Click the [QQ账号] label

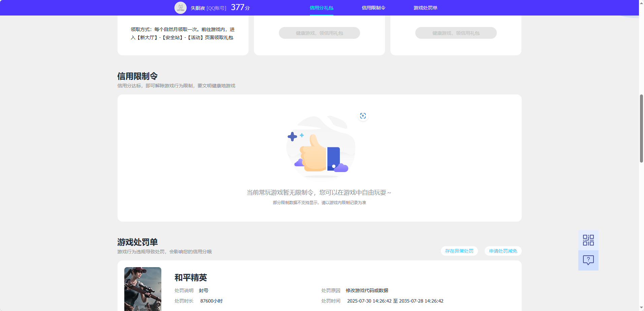point(216,8)
